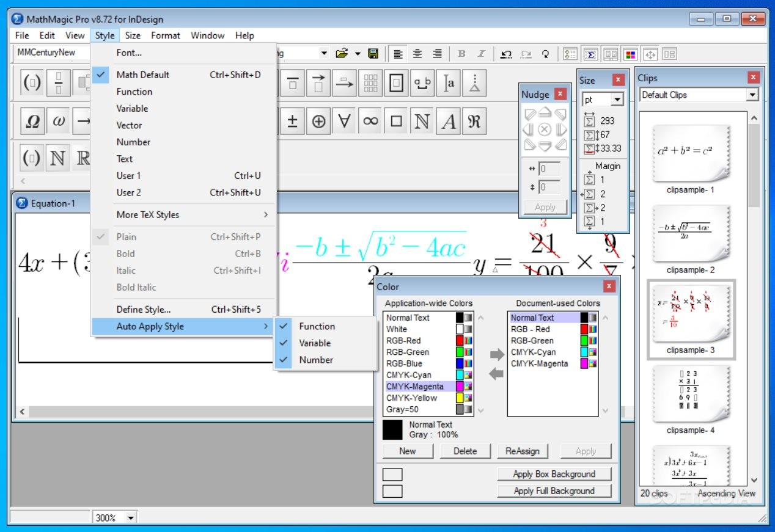
Task: Open the parentheses fence template palette
Action: tap(32, 83)
